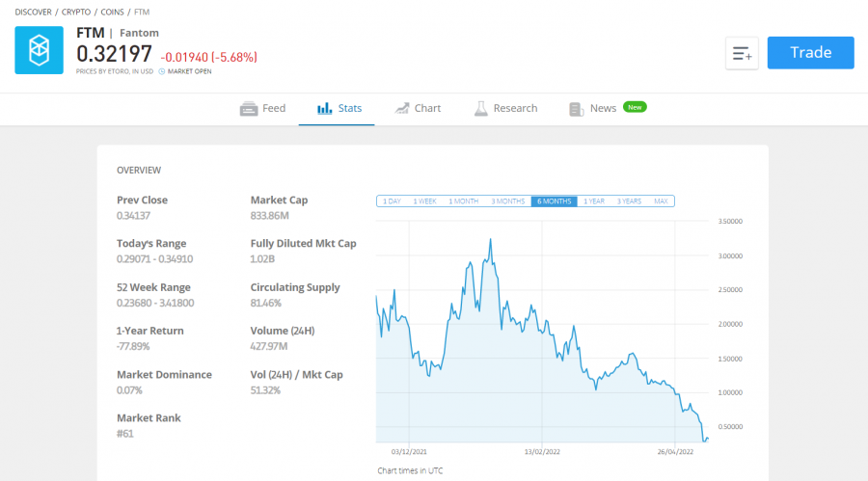868x481 pixels.
Task: Click the blue Trade button
Action: coord(810,53)
